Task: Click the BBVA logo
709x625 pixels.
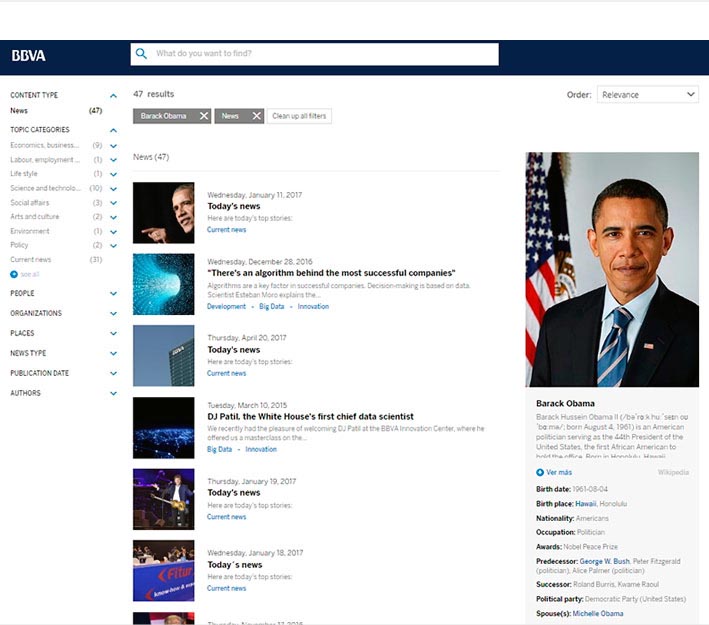Action: pos(28,56)
